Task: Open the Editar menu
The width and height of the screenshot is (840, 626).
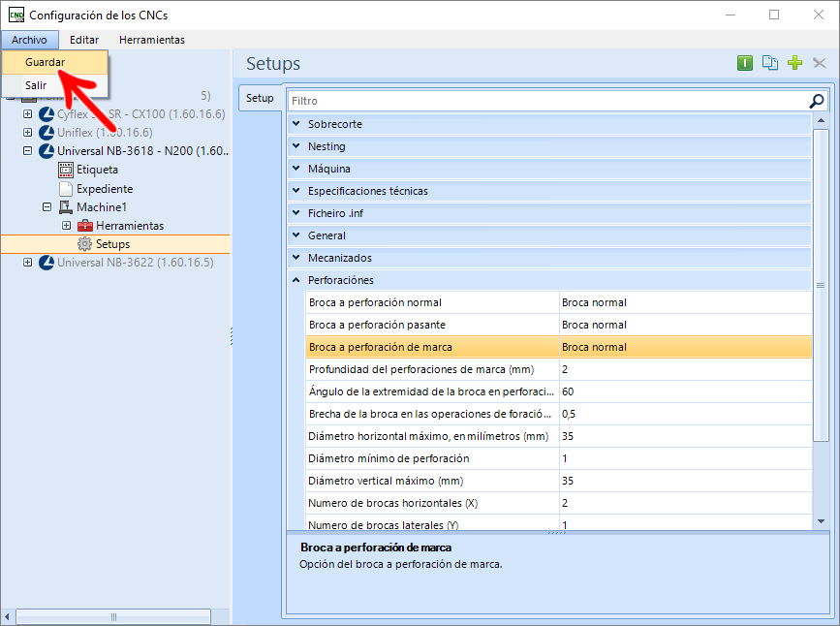Action: point(84,40)
